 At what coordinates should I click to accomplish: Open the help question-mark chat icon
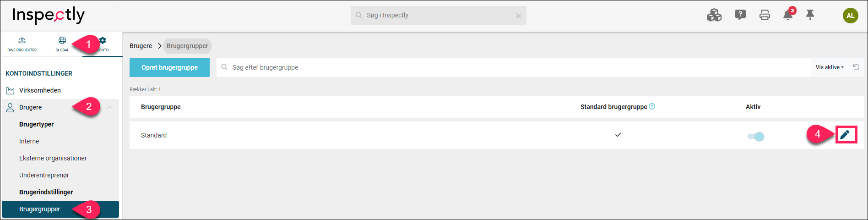click(x=740, y=15)
